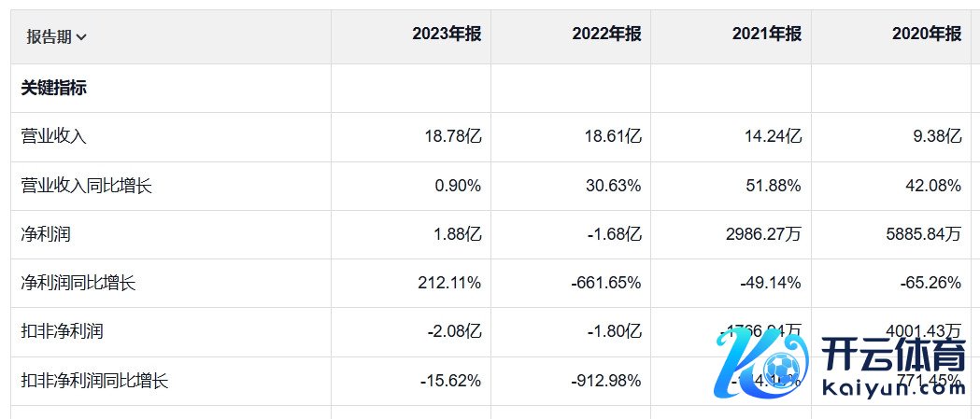This screenshot has height=419, width=980.
Task: Open the 报告期 dropdown
Action: click(57, 37)
